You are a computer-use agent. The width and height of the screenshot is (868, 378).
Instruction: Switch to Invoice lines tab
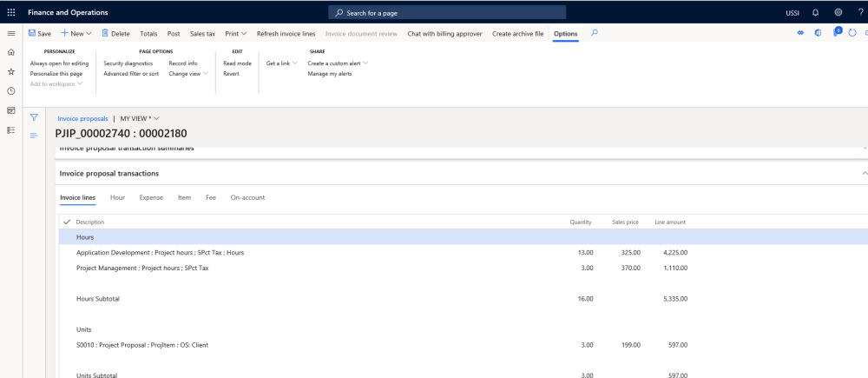click(x=77, y=197)
